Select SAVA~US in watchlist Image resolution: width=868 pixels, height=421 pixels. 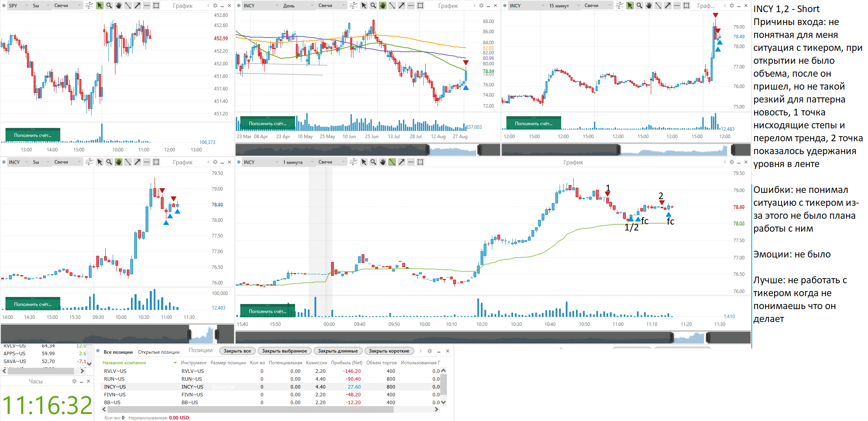click(14, 361)
